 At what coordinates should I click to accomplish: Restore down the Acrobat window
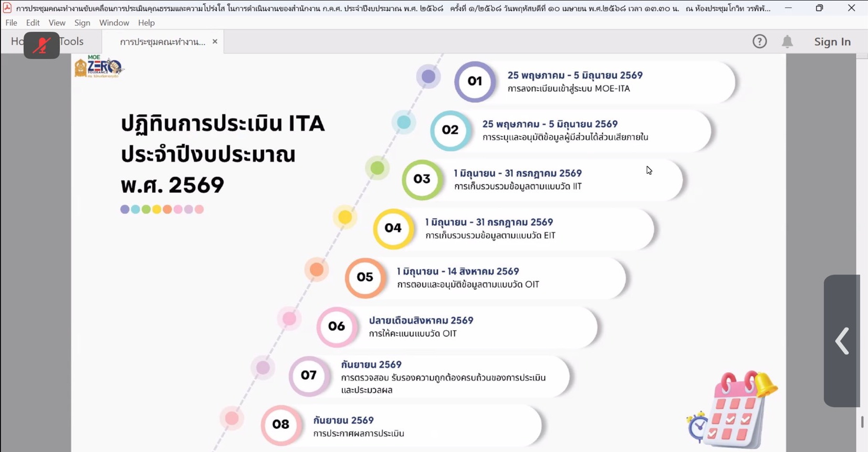click(x=819, y=8)
